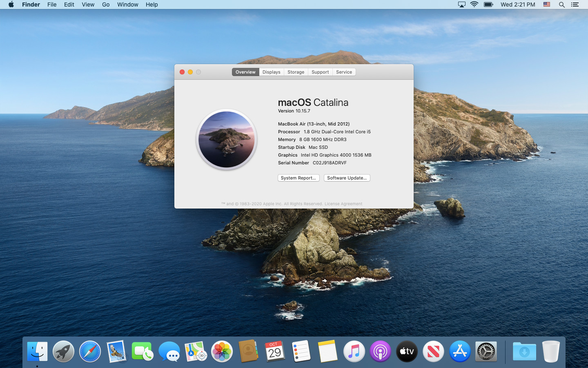Expand the Downloads stack in Dock
588x368 pixels.
[x=524, y=352]
